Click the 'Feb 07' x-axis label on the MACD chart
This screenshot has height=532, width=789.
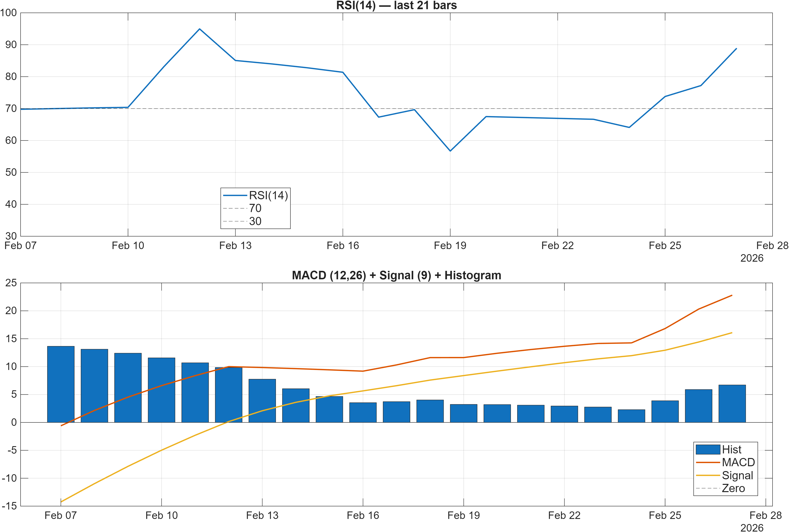[x=61, y=516]
